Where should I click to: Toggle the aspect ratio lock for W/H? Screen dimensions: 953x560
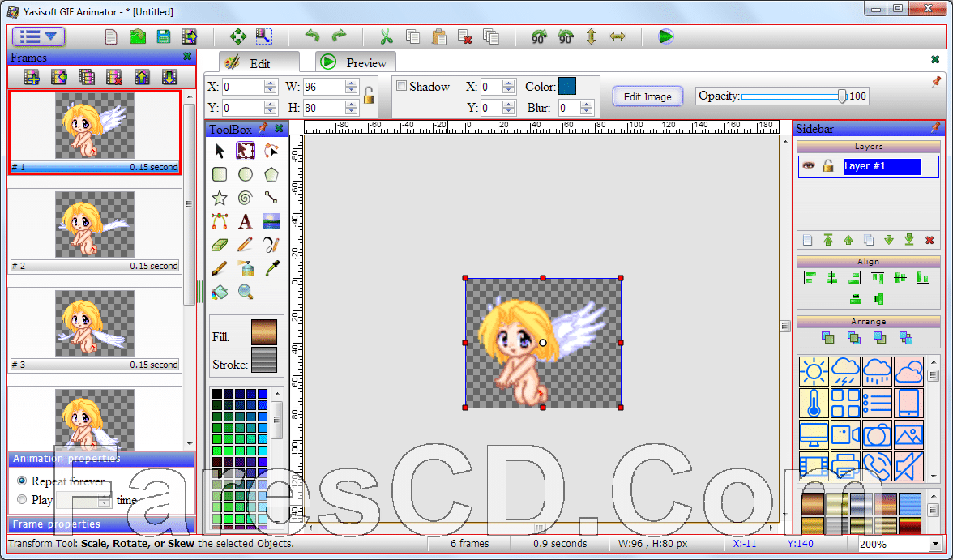369,96
